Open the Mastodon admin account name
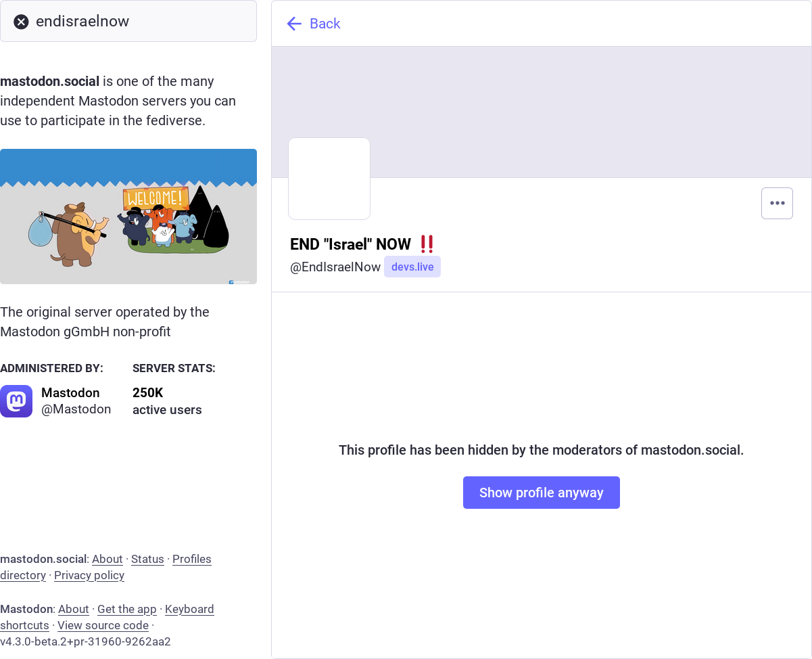 [70, 393]
